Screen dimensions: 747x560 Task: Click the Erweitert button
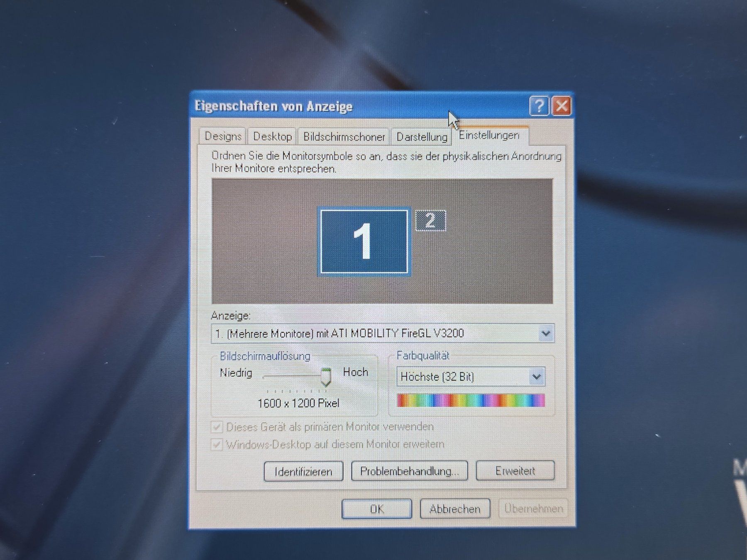point(515,471)
